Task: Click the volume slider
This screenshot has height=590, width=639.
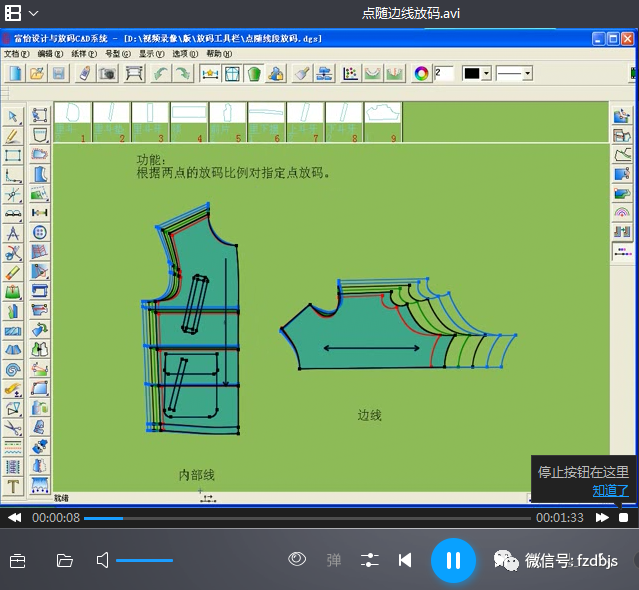Action: coord(145,561)
